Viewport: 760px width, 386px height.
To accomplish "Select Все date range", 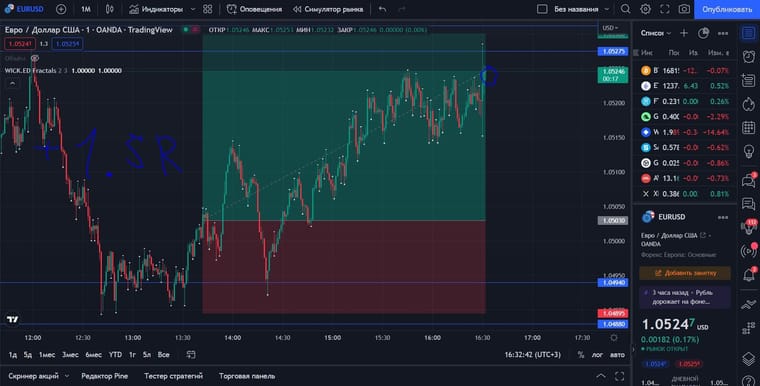I will (163, 354).
